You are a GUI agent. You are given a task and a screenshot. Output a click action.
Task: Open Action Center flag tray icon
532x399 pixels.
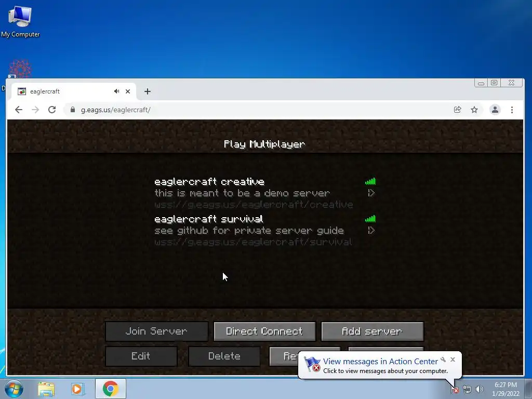pyautogui.click(x=455, y=390)
